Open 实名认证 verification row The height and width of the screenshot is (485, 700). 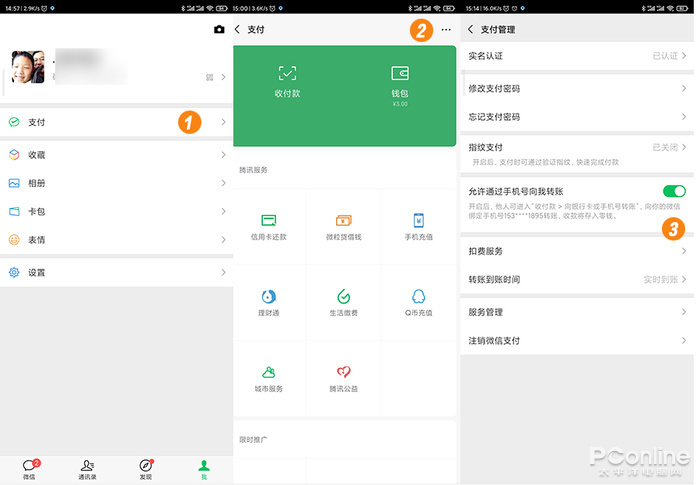pyautogui.click(x=577, y=56)
